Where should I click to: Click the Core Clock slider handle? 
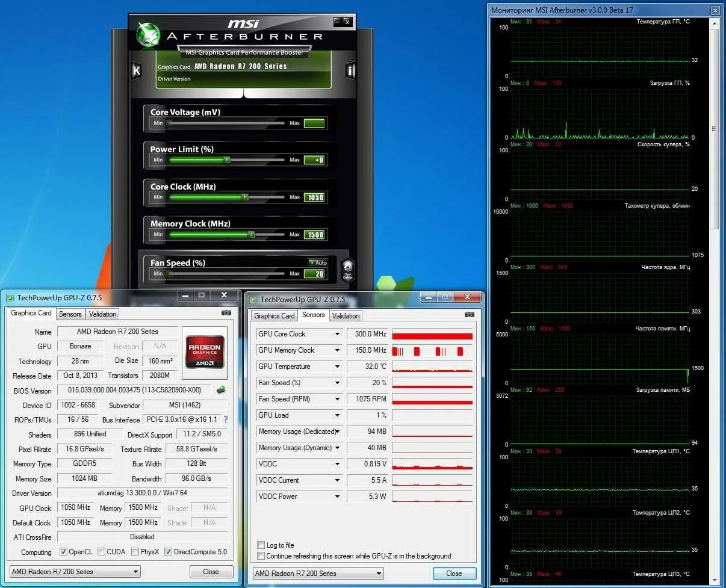click(x=244, y=197)
